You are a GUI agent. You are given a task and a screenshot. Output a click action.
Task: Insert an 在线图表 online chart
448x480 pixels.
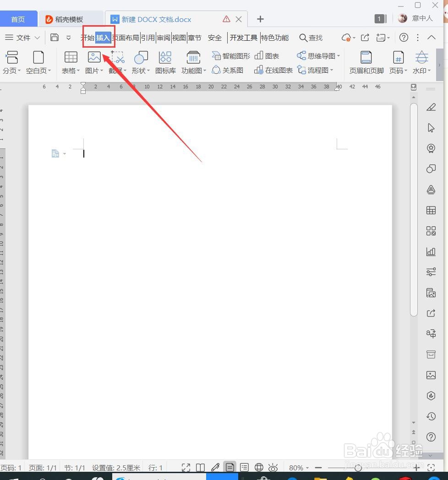tap(273, 70)
